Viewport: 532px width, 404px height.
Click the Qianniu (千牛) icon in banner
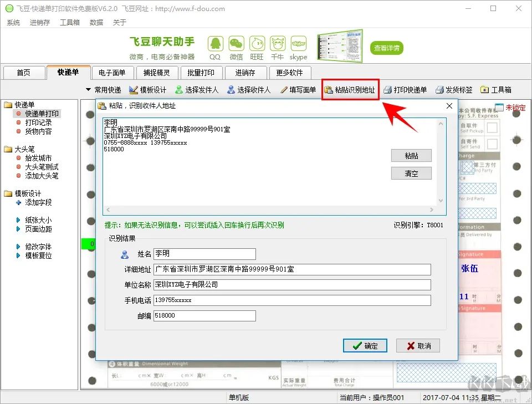pos(278,44)
